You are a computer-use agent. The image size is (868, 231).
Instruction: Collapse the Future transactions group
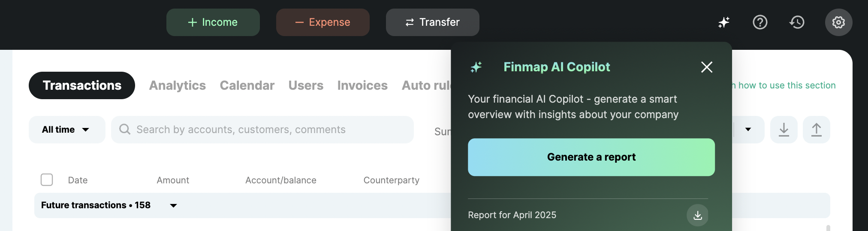click(173, 206)
